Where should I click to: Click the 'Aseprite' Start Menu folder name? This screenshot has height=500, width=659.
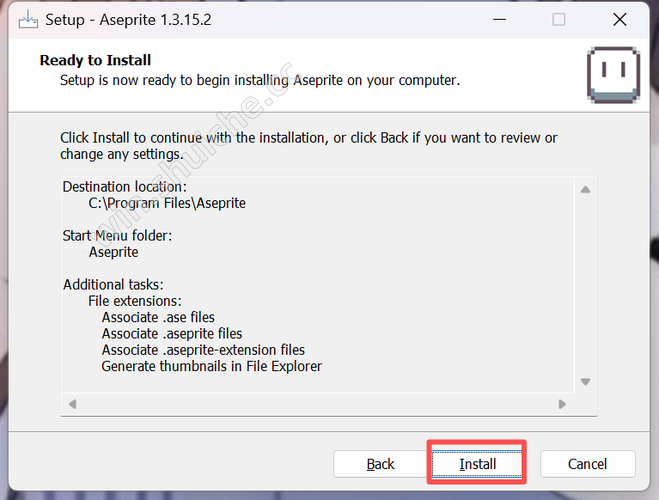click(113, 252)
